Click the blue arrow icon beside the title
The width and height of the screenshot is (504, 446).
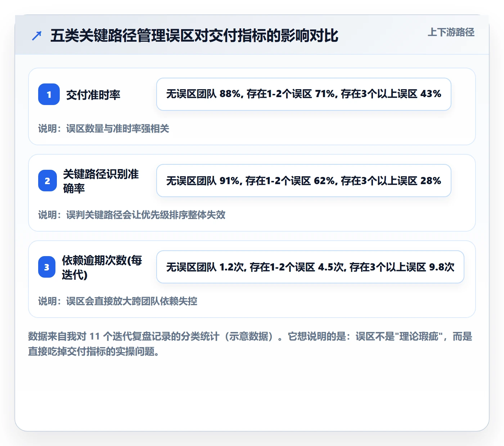(37, 36)
